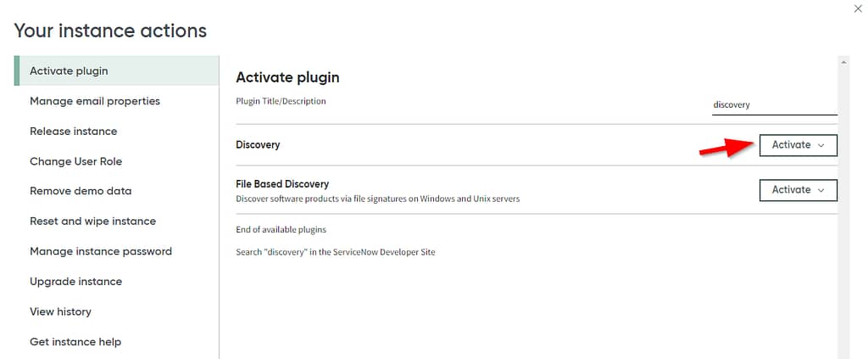The image size is (868, 359).
Task: Select Reset and wipe instance
Action: [x=92, y=222]
